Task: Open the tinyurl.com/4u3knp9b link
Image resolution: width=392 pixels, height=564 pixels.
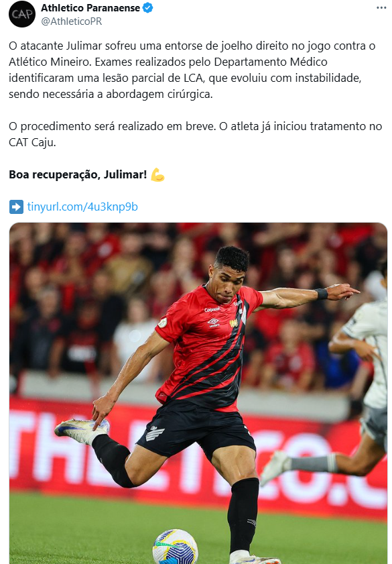Action: coord(82,207)
